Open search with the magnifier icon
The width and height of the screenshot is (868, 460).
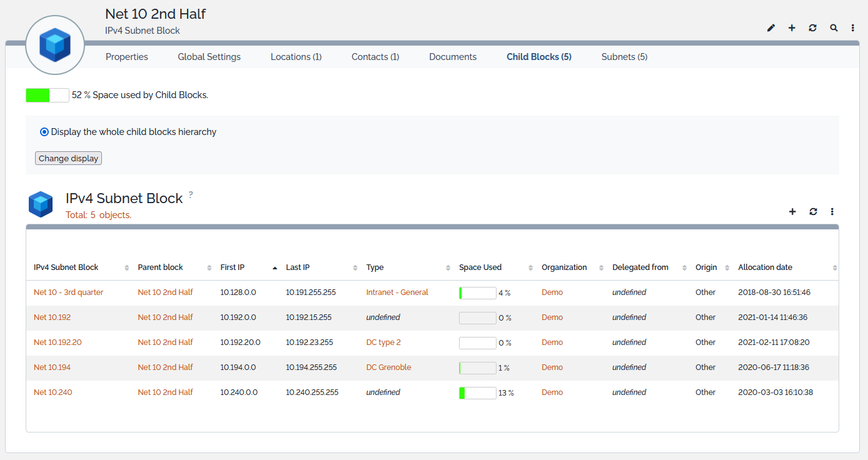click(834, 28)
